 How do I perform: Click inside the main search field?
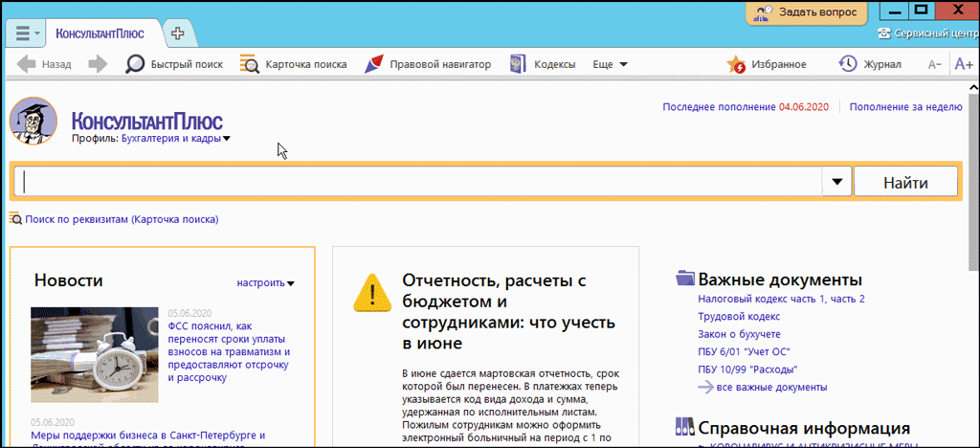[x=421, y=181]
